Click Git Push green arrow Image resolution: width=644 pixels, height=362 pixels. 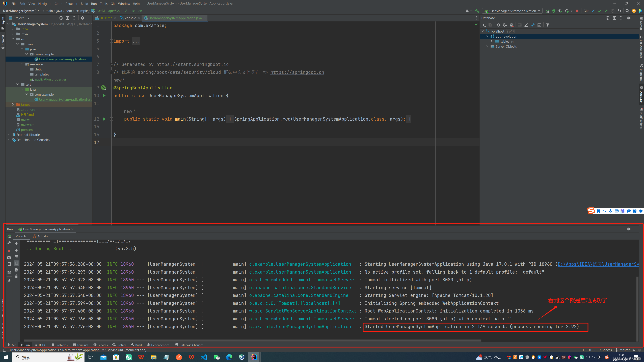point(606,11)
